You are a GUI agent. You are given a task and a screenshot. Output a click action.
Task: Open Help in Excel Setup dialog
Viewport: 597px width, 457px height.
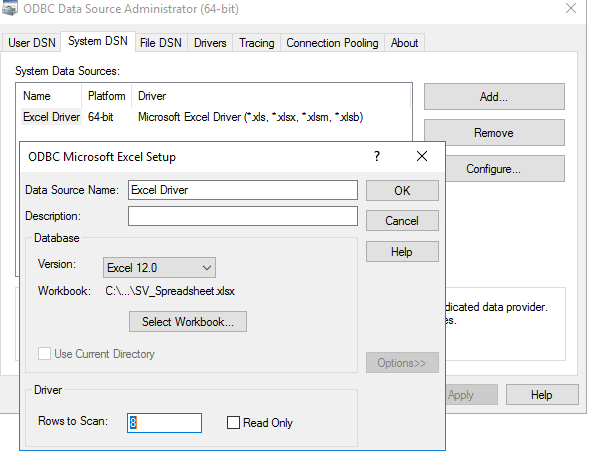[402, 252]
